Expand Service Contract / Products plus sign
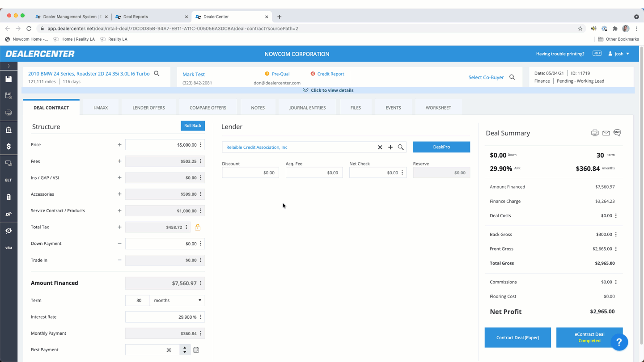The image size is (644, 362). (119, 210)
